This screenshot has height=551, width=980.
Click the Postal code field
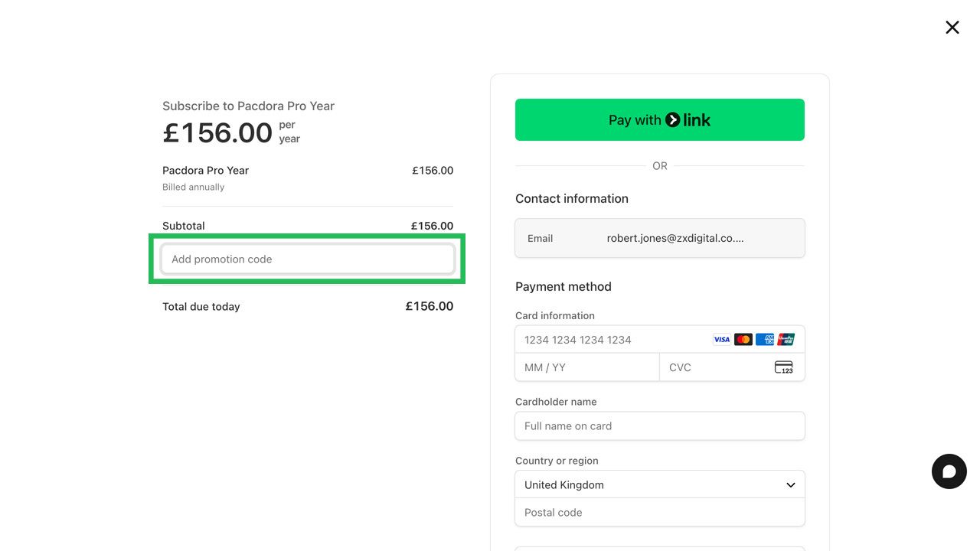659,512
